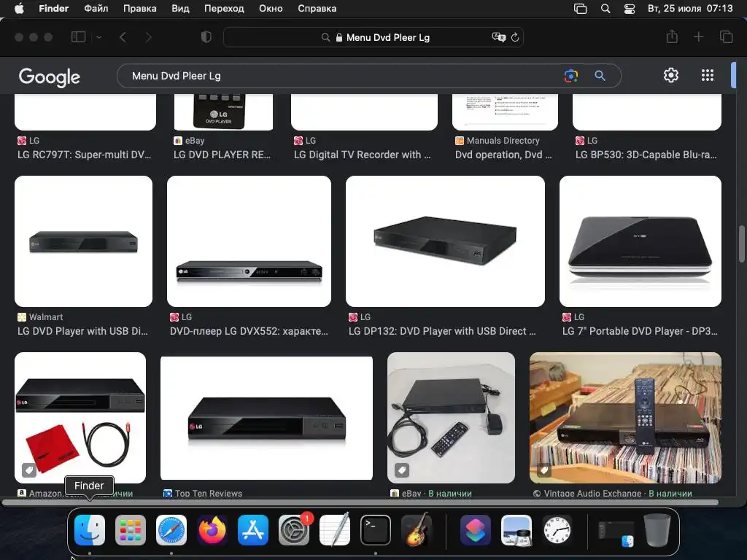This screenshot has width=747, height=560.
Task: Click the horizontal scrollbar at window bottom
Action: 360,502
